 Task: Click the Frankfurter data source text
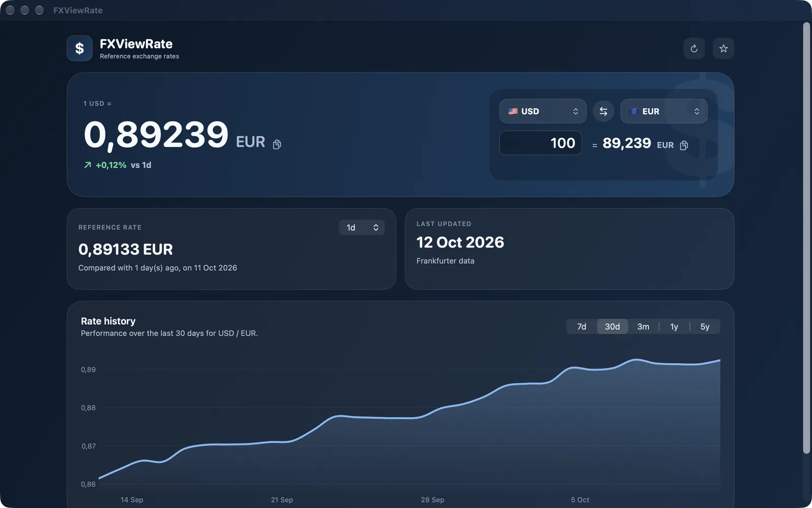[446, 261]
